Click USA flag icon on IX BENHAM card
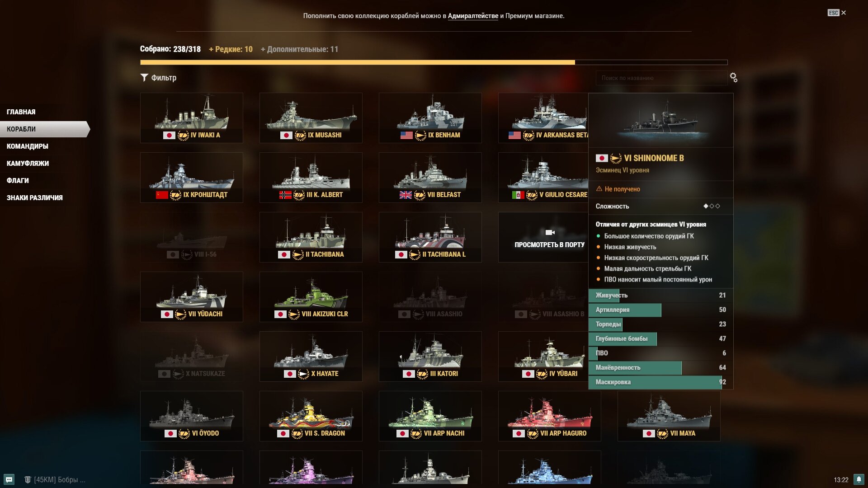Image resolution: width=868 pixels, height=488 pixels. pos(406,135)
